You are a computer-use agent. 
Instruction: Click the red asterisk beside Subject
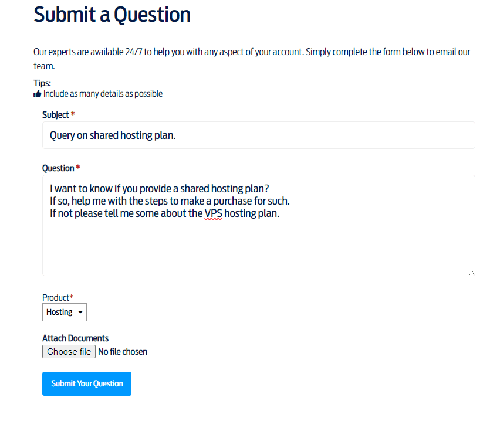click(73, 114)
